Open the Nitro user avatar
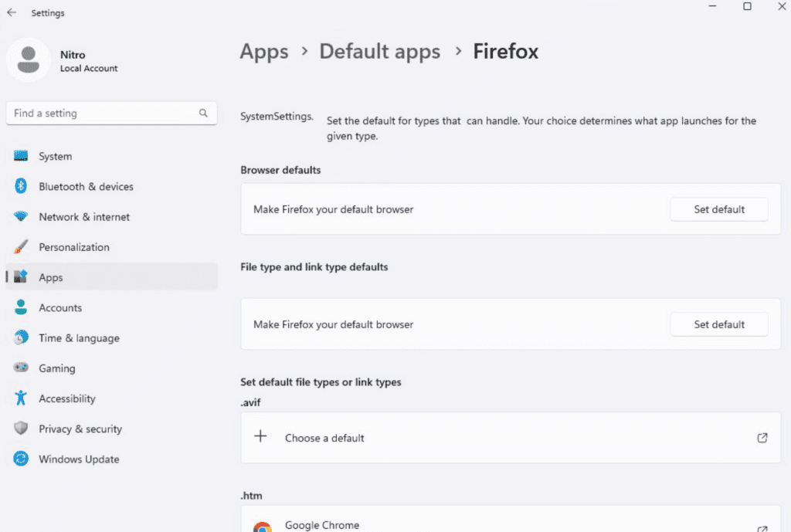Image resolution: width=791 pixels, height=532 pixels. tap(29, 59)
